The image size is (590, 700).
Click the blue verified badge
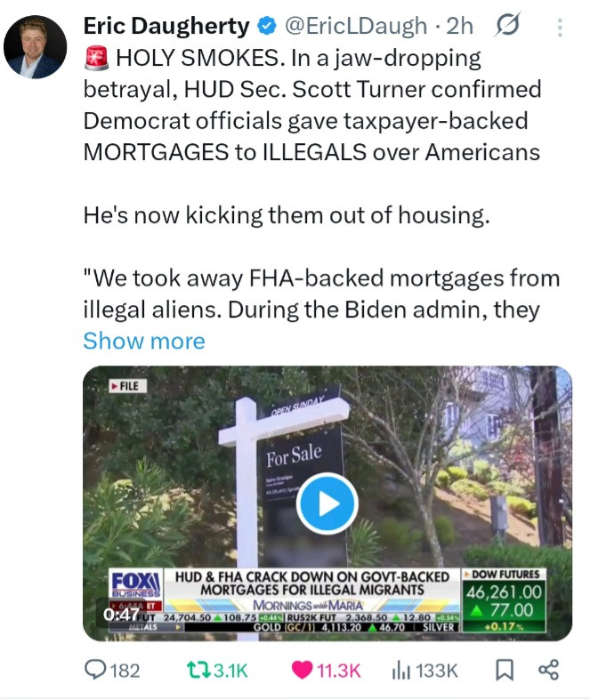click(x=267, y=26)
